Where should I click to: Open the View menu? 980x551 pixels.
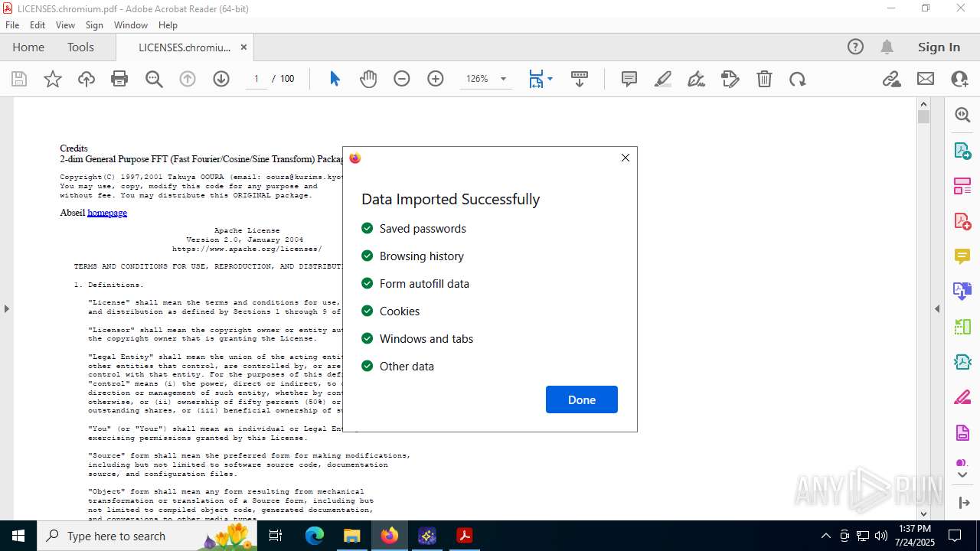coord(65,25)
